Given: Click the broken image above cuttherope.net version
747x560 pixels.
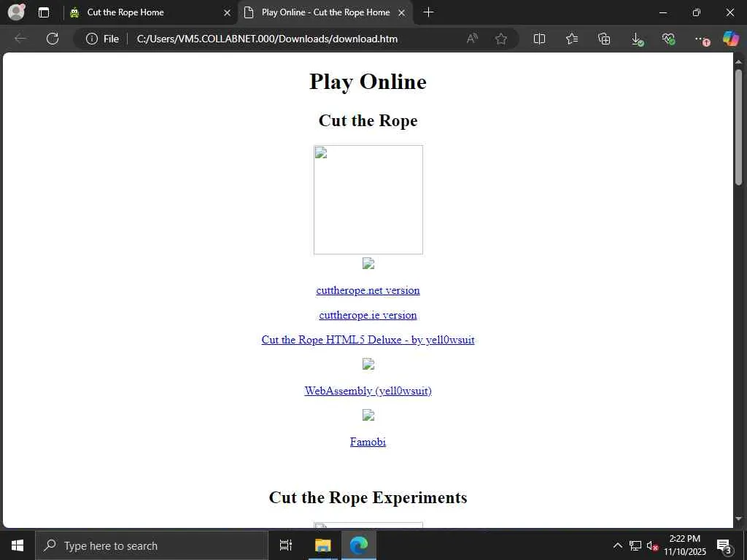Looking at the screenshot, I should click(368, 264).
